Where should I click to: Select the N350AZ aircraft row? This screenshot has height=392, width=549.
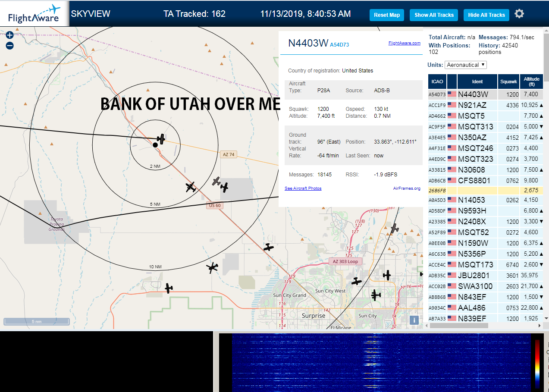coord(486,138)
